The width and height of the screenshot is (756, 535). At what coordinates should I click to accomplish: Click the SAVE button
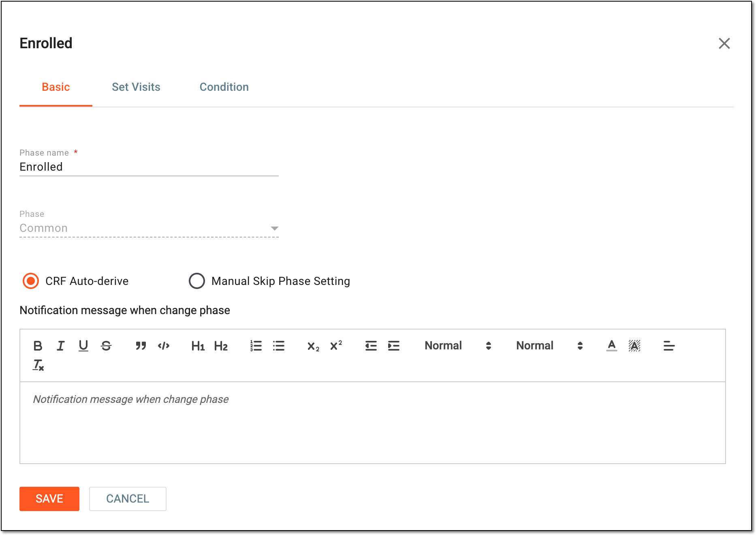point(49,499)
